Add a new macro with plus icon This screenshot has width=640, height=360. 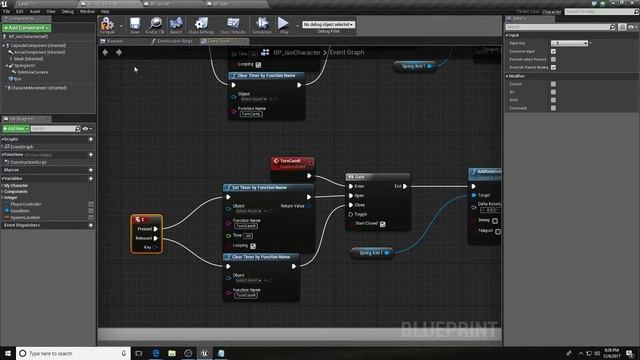[x=91, y=170]
